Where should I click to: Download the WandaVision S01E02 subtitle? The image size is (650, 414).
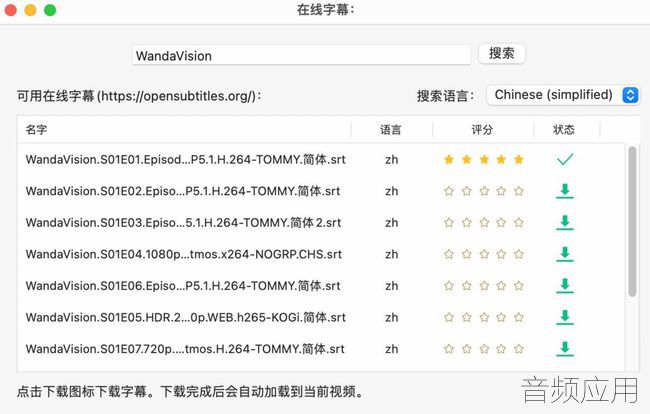(x=565, y=191)
